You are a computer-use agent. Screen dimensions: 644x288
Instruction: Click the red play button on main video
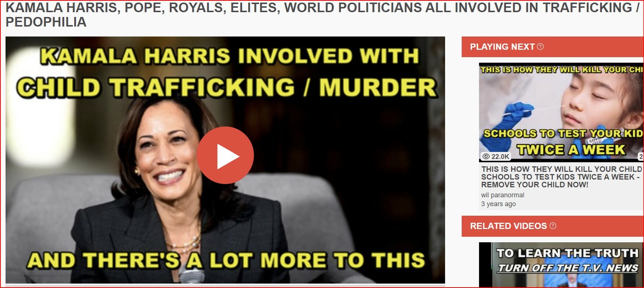click(x=225, y=155)
